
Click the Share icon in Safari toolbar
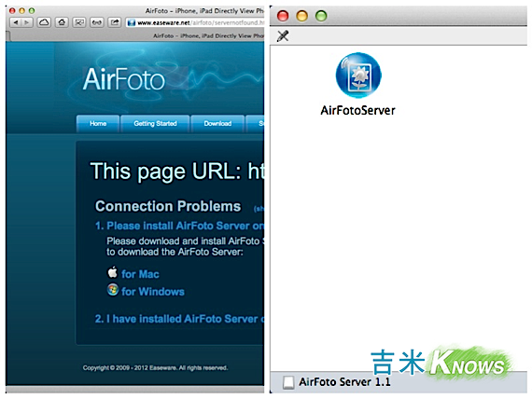(x=115, y=22)
